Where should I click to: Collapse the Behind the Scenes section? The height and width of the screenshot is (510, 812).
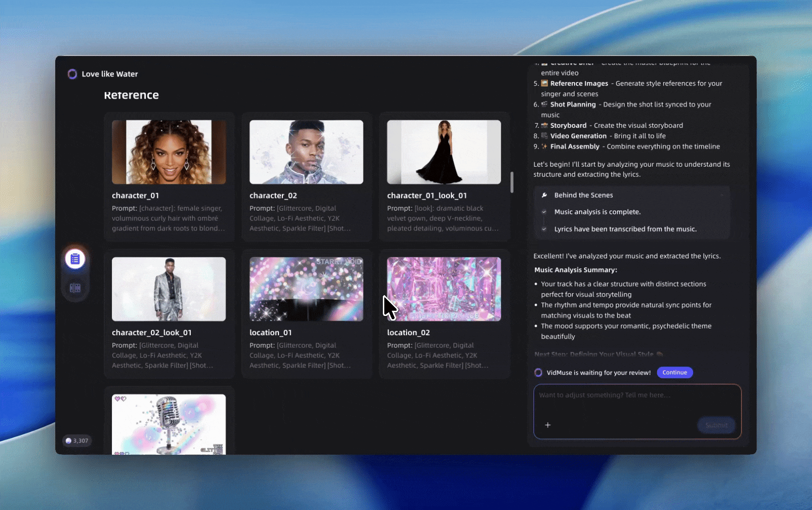click(x=721, y=195)
